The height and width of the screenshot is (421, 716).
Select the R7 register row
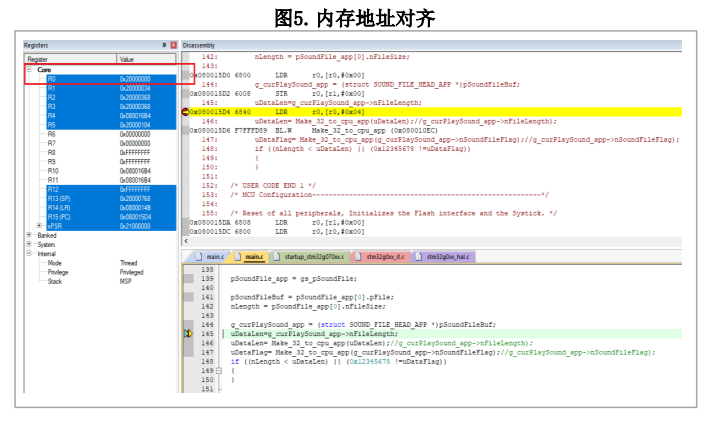coord(111,143)
